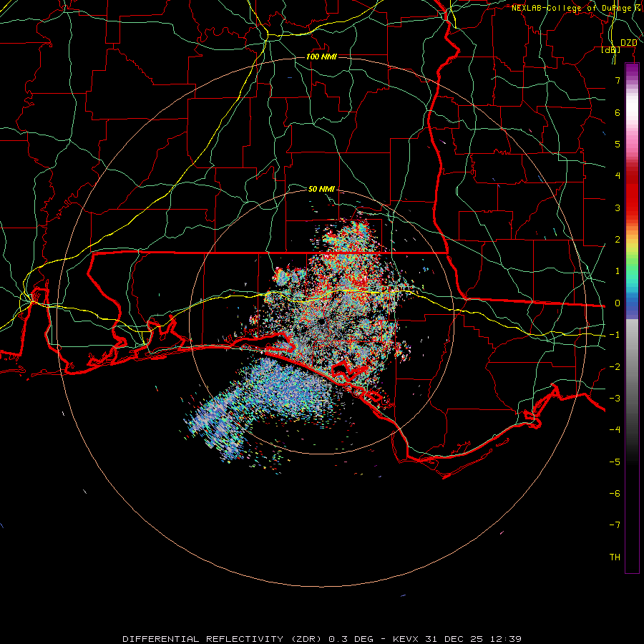Click the -7 value on the color scale
This screenshot has height=644, width=644.
tap(615, 525)
